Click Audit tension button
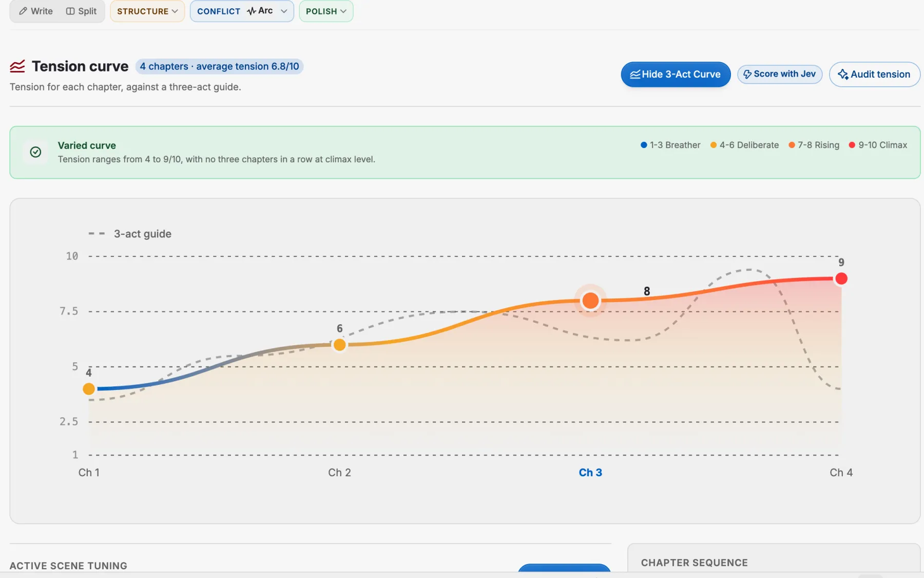Viewport: 924px width, 578px height. (874, 74)
